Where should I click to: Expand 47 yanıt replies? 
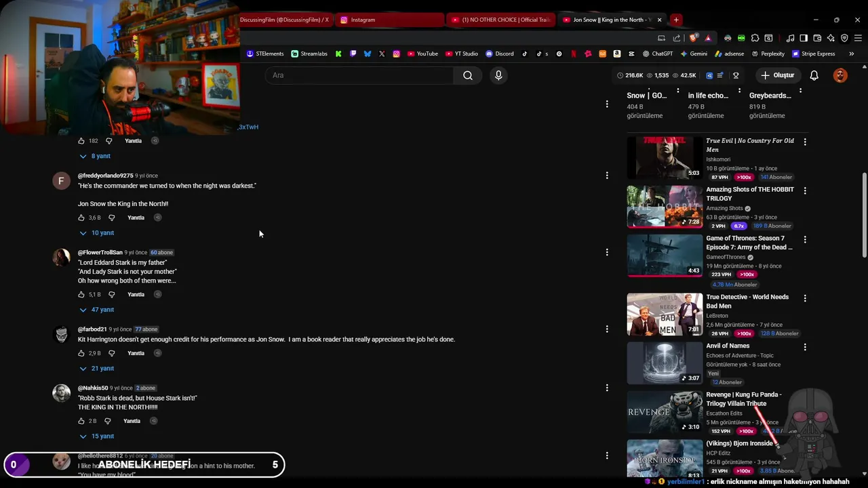pyautogui.click(x=97, y=310)
